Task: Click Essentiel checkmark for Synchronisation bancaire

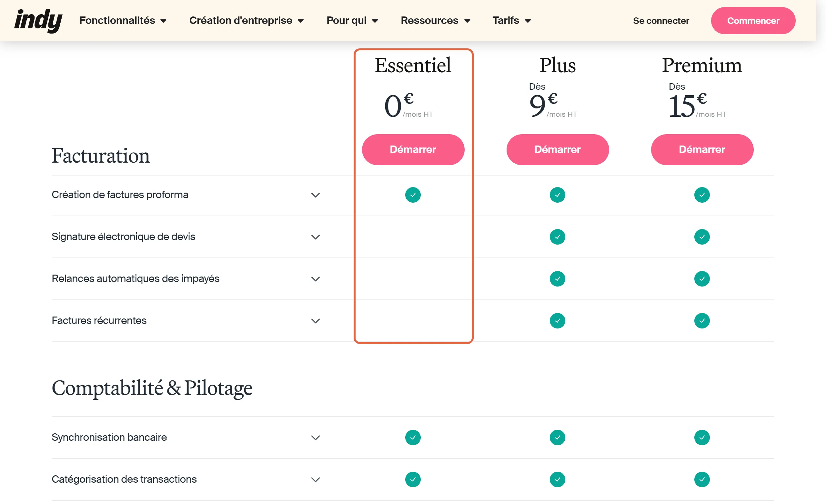Action: pyautogui.click(x=413, y=438)
